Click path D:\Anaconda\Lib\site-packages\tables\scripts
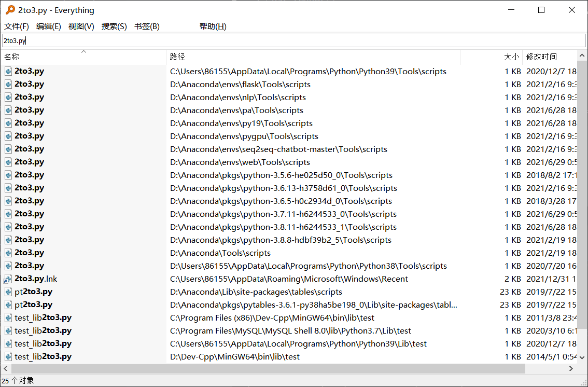588x387 pixels. (x=256, y=292)
